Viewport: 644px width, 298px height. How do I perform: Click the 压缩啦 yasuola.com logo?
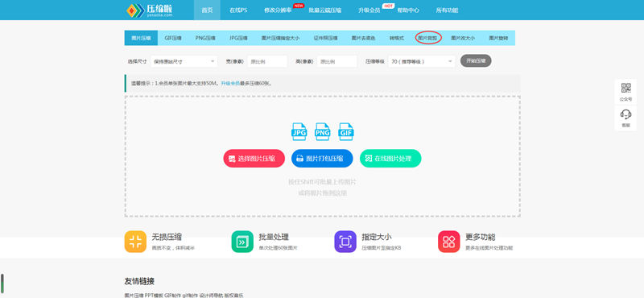point(150,10)
